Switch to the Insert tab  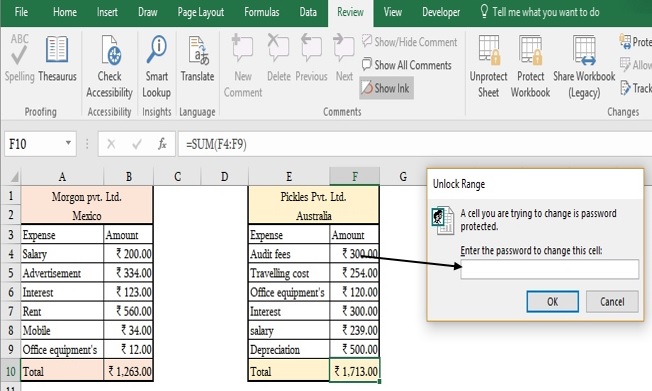(x=107, y=12)
